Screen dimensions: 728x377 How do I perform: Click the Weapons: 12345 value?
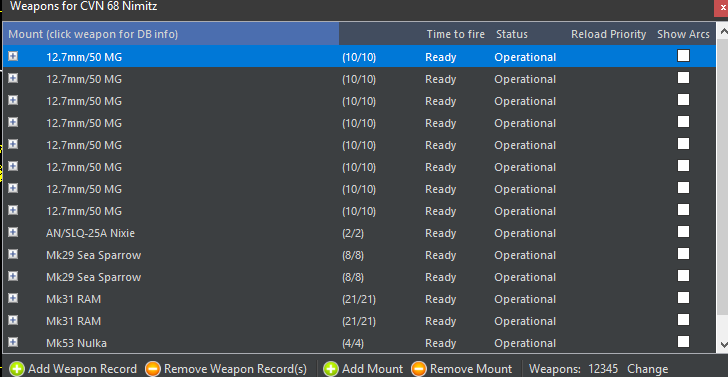click(x=603, y=369)
